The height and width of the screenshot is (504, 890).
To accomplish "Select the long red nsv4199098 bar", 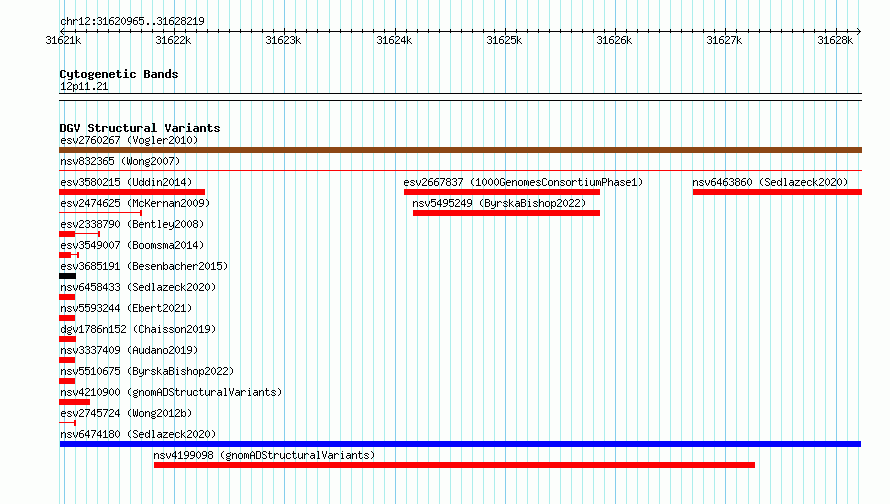I will [x=454, y=465].
